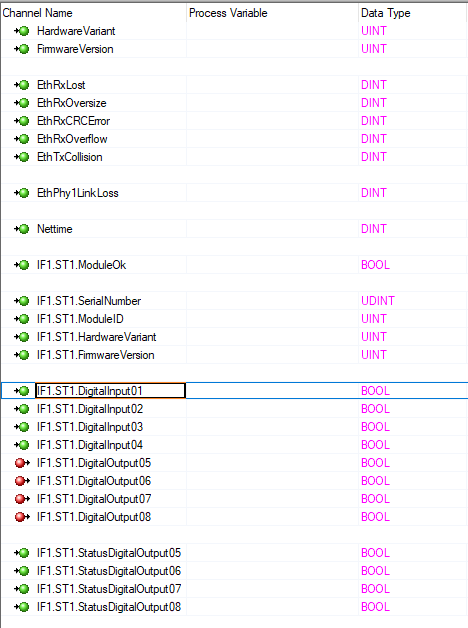Click the green icon next to EthRxLost
Viewport: 468px width, 628px height.
[22, 85]
